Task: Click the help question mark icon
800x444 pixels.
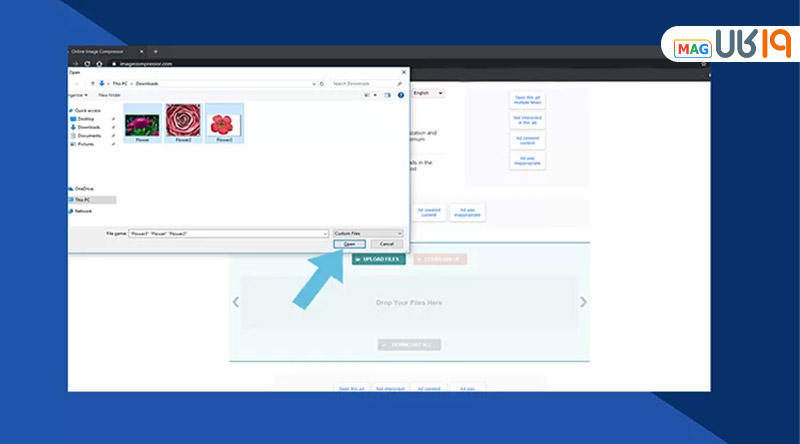Action: 401,94
